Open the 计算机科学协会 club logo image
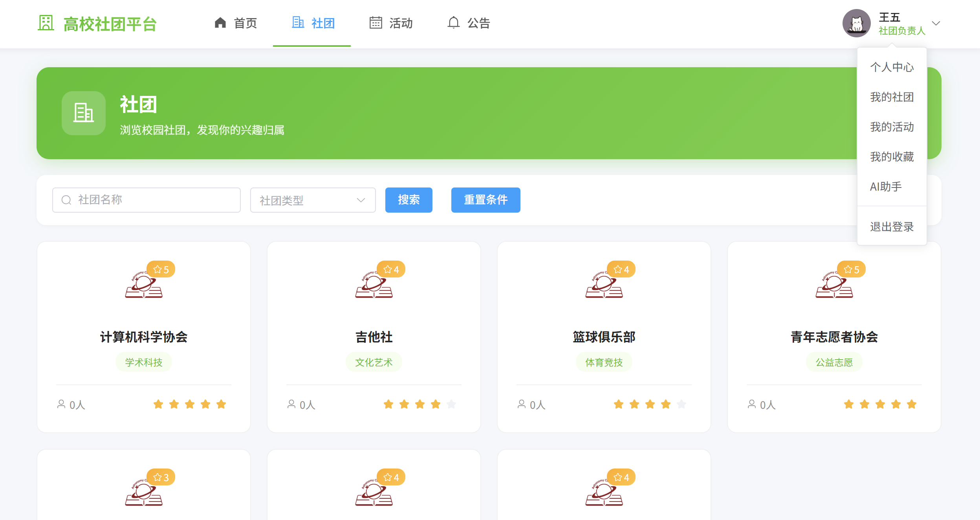 pos(144,285)
